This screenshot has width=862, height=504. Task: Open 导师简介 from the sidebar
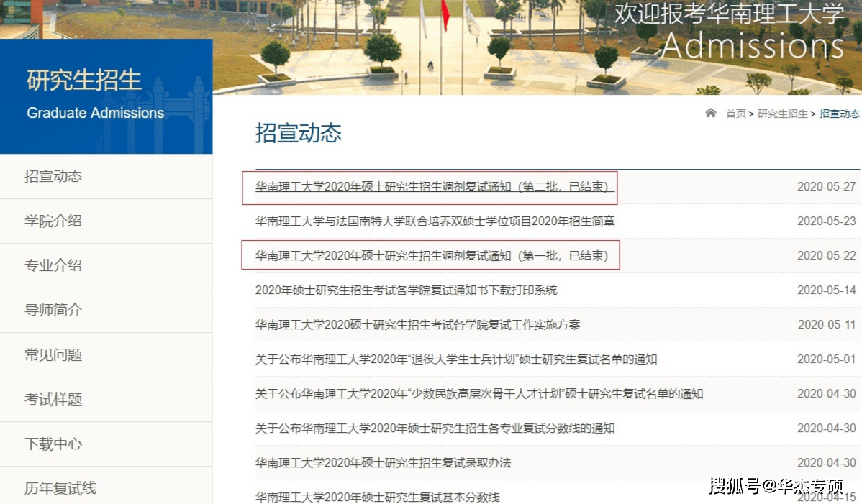tap(53, 310)
